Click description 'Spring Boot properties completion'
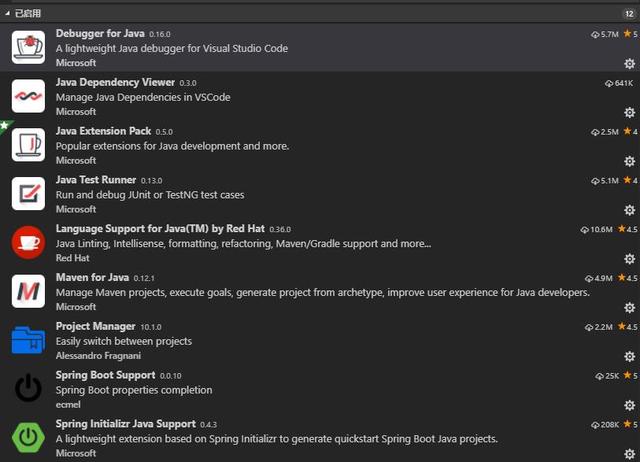The image size is (640, 462). click(134, 390)
